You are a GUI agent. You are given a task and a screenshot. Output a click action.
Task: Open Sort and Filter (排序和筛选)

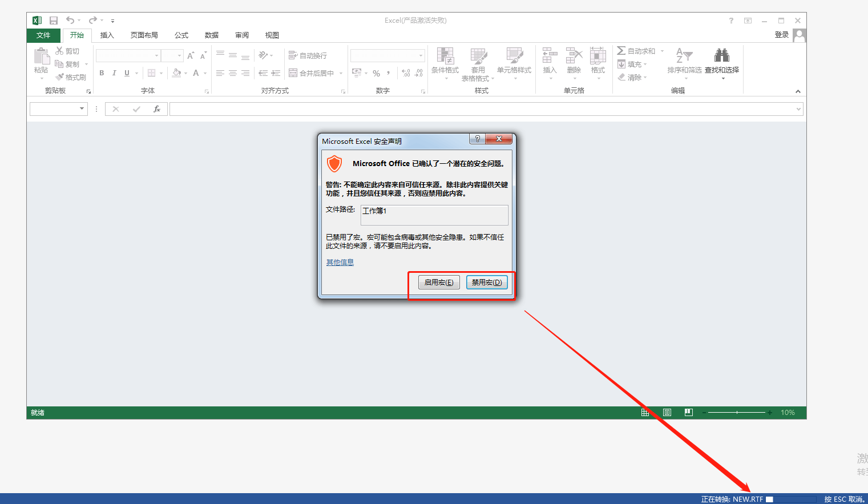coord(684,63)
